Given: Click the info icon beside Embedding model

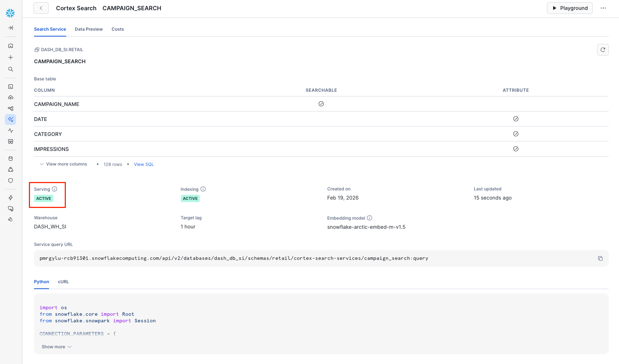Looking at the screenshot, I should tap(369, 218).
